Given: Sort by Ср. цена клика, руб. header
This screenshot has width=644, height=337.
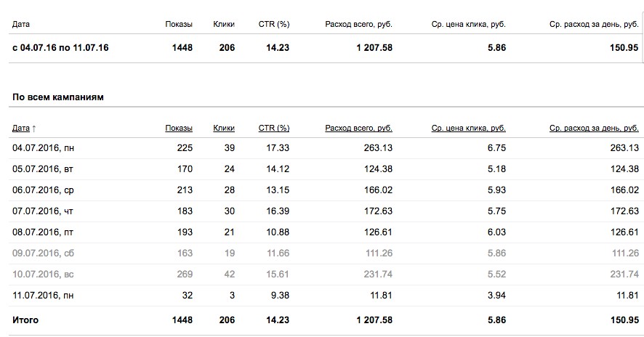Looking at the screenshot, I should tap(468, 129).
